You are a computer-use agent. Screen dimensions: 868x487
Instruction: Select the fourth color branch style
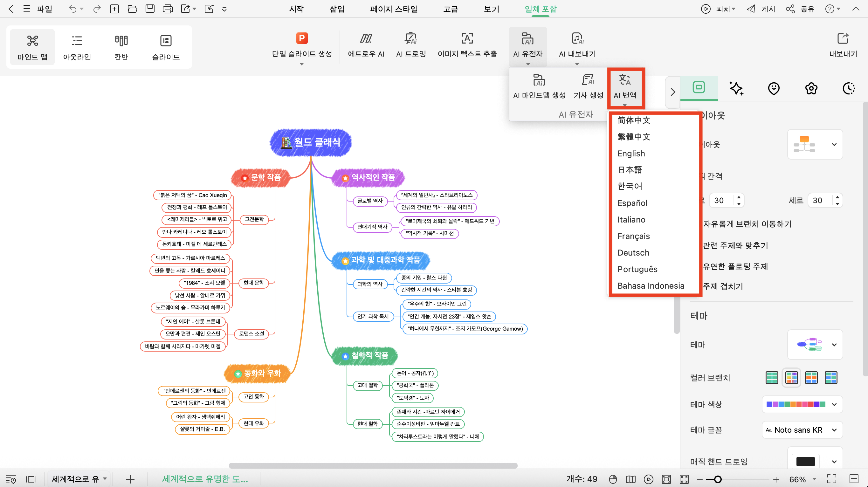[831, 378]
